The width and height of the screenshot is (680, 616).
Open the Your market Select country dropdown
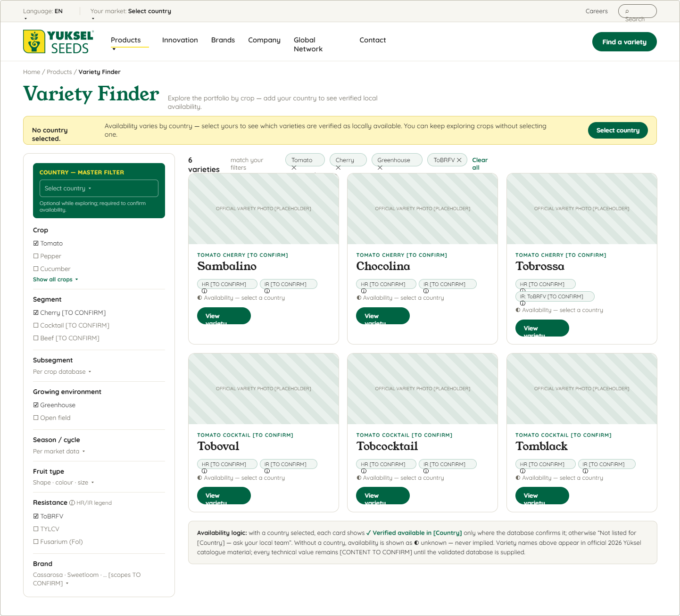click(x=131, y=14)
